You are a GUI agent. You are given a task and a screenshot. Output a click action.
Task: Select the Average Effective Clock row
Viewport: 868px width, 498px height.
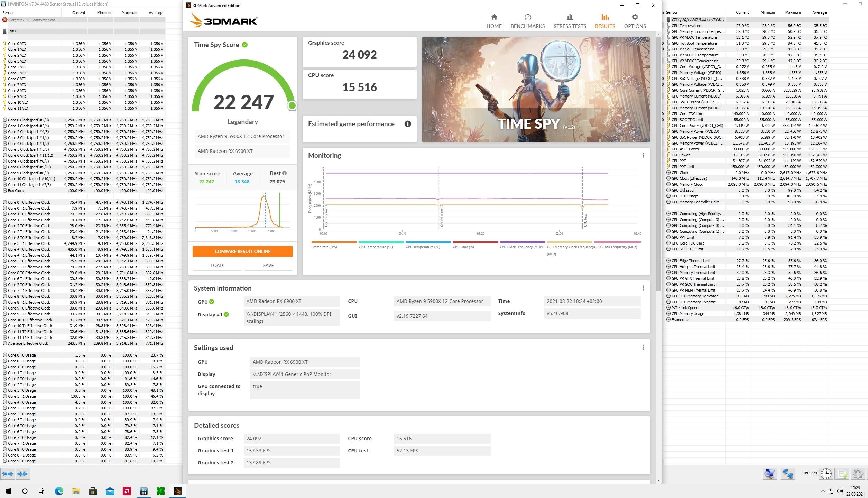[83, 343]
